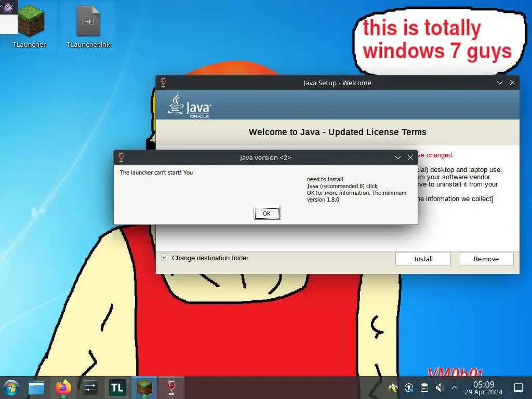Select the TLauncher.lnk desktop shortcut

[88, 25]
